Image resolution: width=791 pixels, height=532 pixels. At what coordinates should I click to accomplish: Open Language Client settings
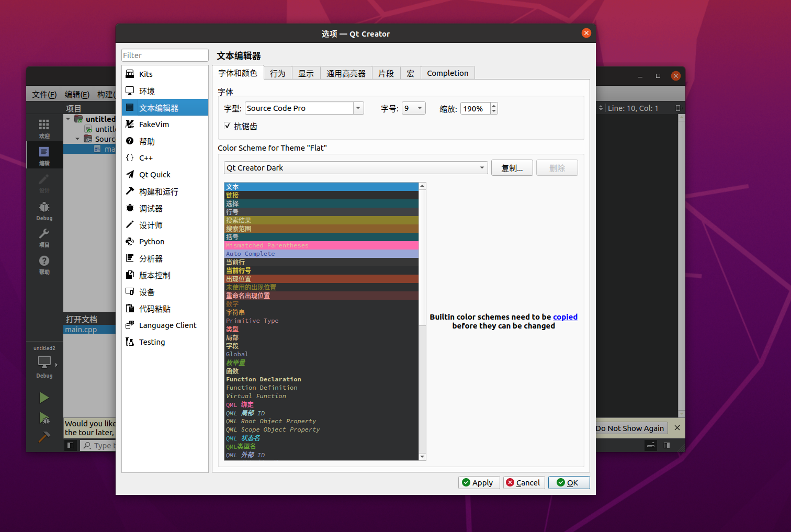(x=165, y=325)
